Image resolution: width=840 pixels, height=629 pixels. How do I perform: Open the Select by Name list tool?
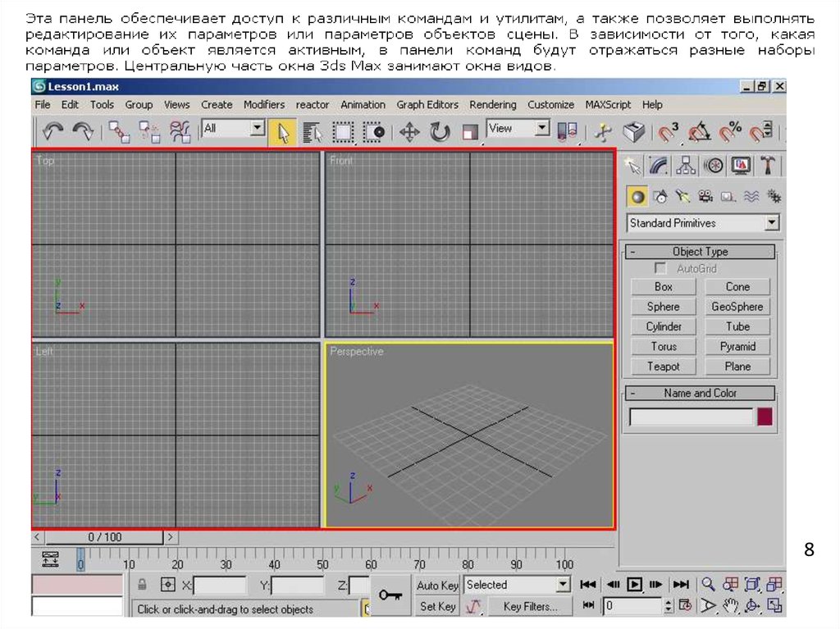pos(312,131)
